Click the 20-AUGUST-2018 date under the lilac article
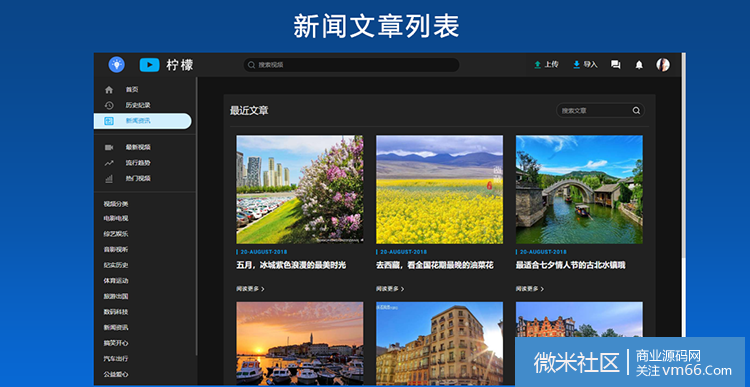This screenshot has width=750, height=387. point(264,252)
